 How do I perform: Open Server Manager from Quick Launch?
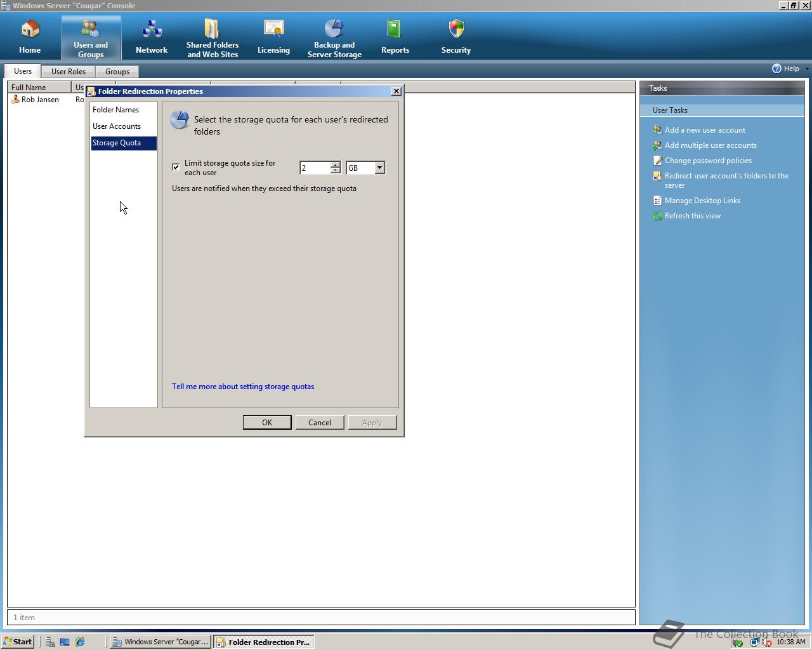pos(50,642)
